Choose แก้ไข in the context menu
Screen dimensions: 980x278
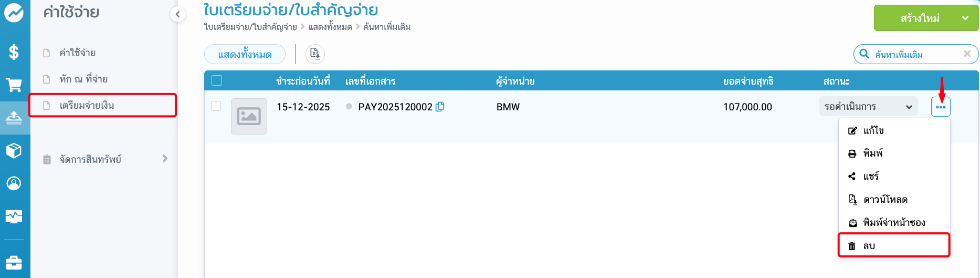[894, 130]
